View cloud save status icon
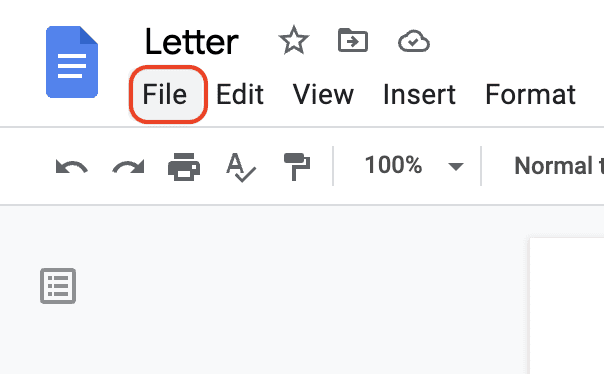 click(x=414, y=41)
